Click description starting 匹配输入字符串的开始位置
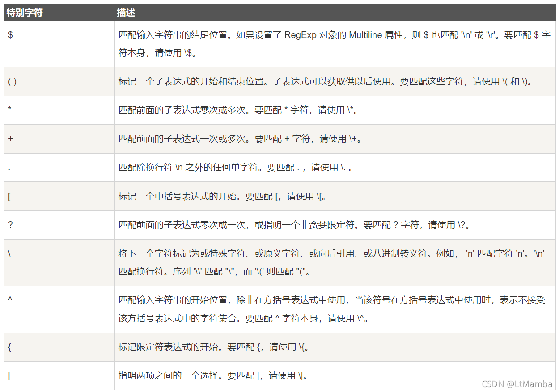This screenshot has width=559, height=392. pyautogui.click(x=335, y=309)
